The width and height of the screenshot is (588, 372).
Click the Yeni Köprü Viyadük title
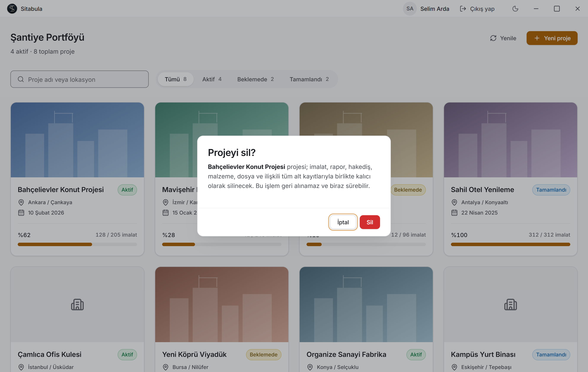[194, 354]
